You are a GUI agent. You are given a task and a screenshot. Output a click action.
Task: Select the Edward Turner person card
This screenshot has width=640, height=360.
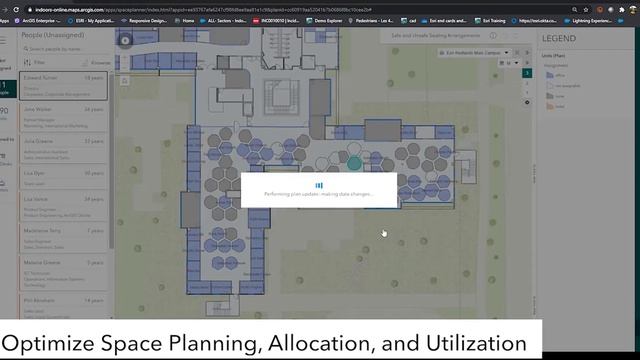coord(63,86)
